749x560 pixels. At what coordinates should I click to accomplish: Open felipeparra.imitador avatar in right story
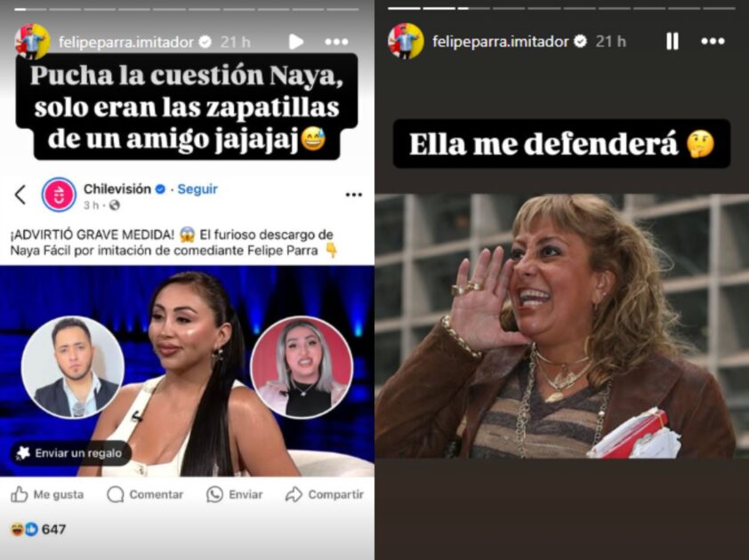(x=406, y=42)
